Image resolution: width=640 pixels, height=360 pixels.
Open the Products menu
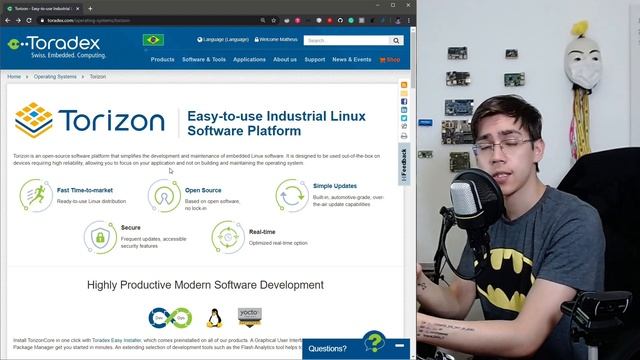pos(162,60)
